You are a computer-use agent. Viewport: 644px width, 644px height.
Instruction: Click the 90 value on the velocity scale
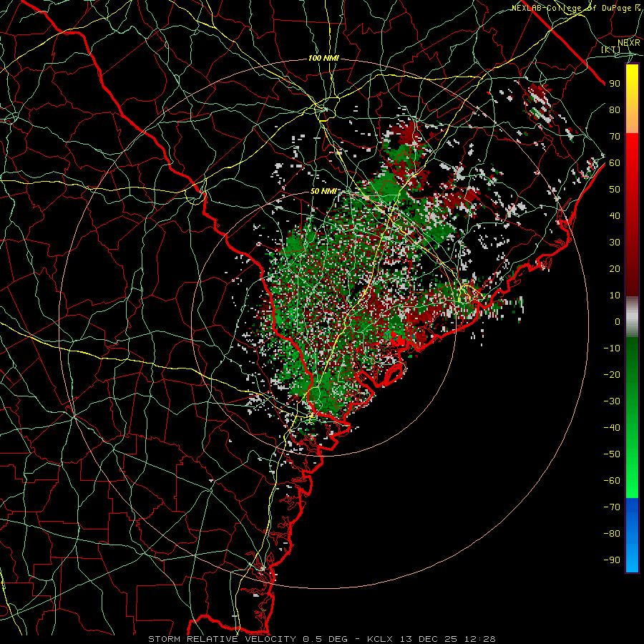tap(615, 84)
